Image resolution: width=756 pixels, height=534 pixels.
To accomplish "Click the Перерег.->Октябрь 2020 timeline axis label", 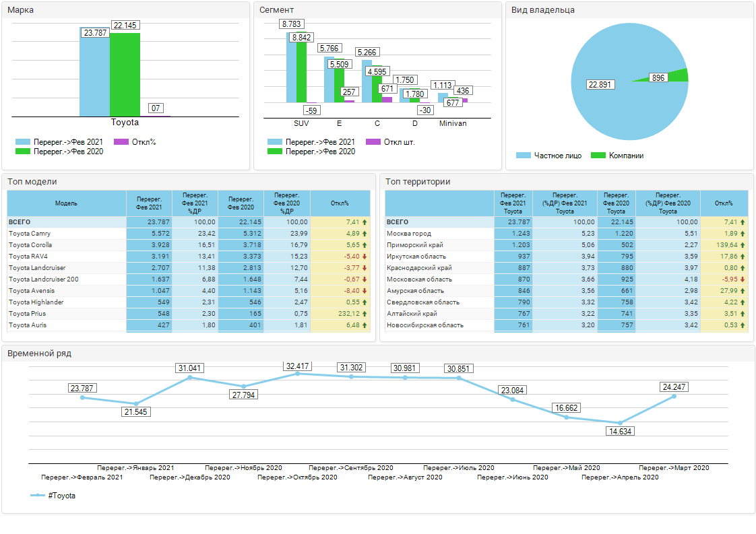I will (298, 477).
